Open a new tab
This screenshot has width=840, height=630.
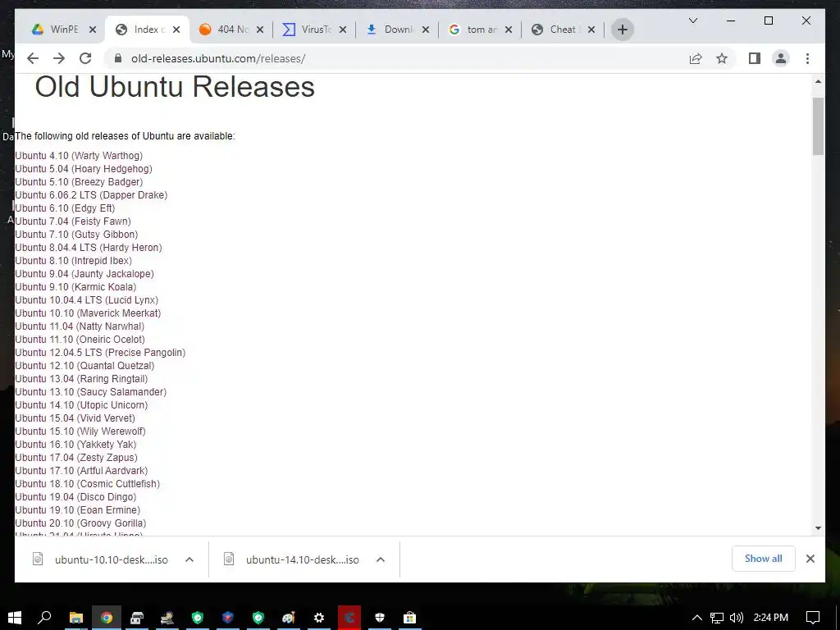(623, 30)
